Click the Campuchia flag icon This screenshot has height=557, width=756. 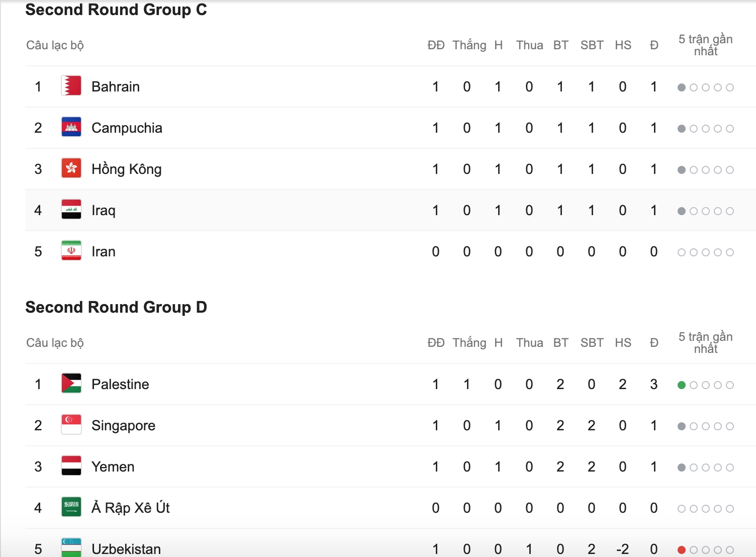(x=71, y=127)
